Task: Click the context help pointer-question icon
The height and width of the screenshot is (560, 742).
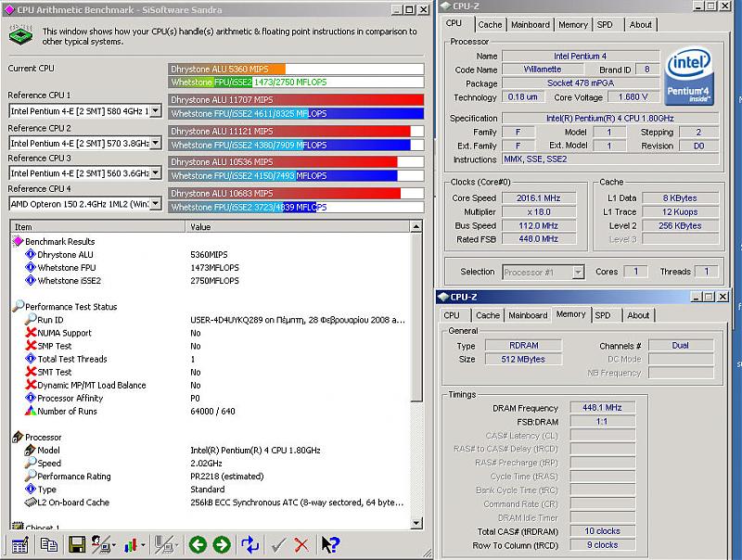Action: [x=330, y=545]
